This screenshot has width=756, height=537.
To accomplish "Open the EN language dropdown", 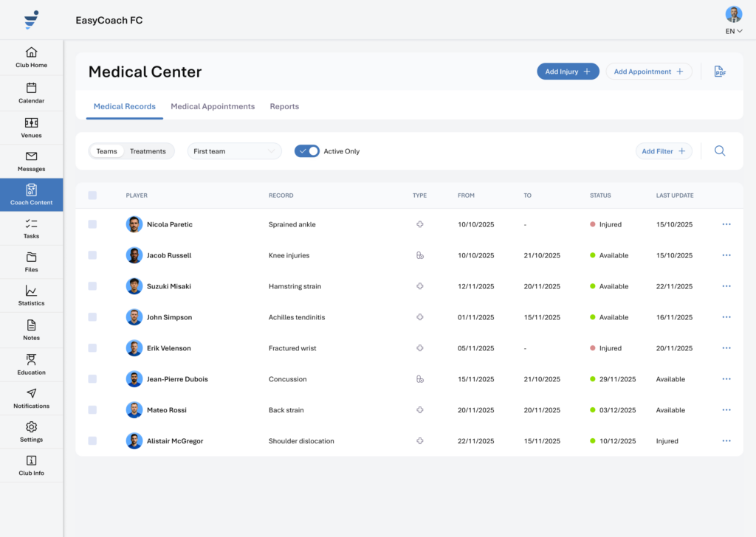I will (x=734, y=31).
